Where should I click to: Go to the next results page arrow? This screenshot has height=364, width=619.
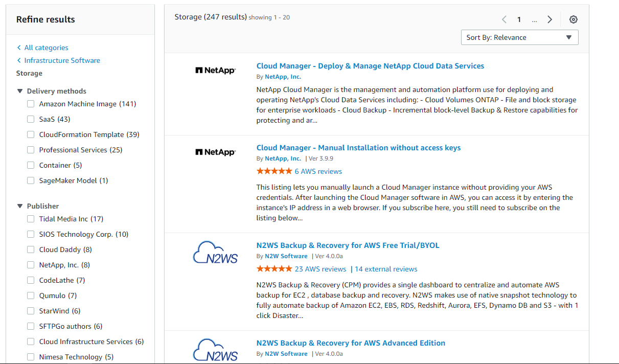coord(550,19)
